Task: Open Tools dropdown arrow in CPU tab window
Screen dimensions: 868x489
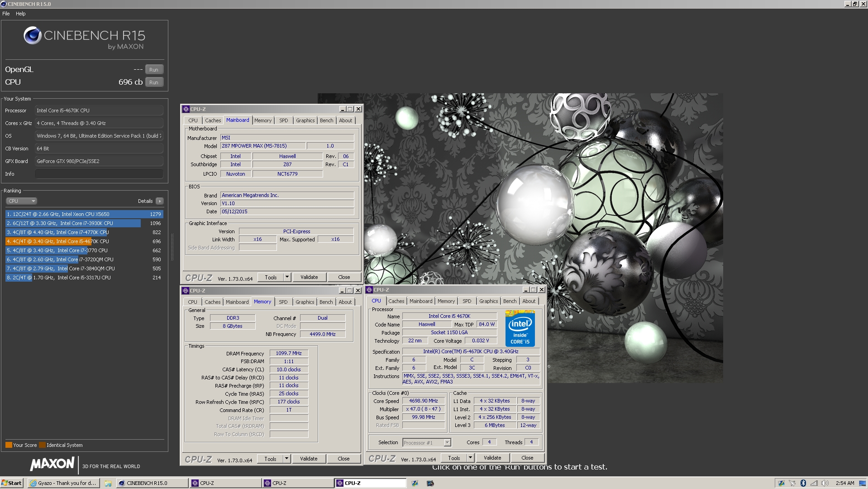Action: pos(470,458)
